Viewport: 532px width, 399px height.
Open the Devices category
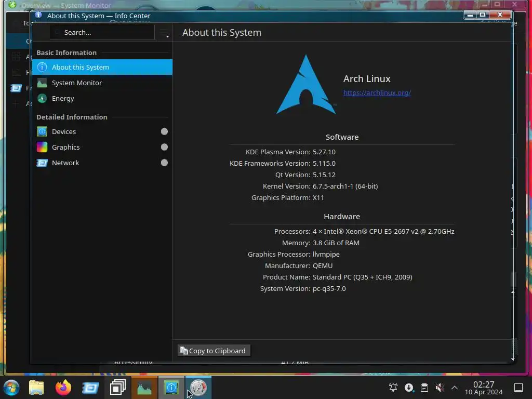click(102, 131)
